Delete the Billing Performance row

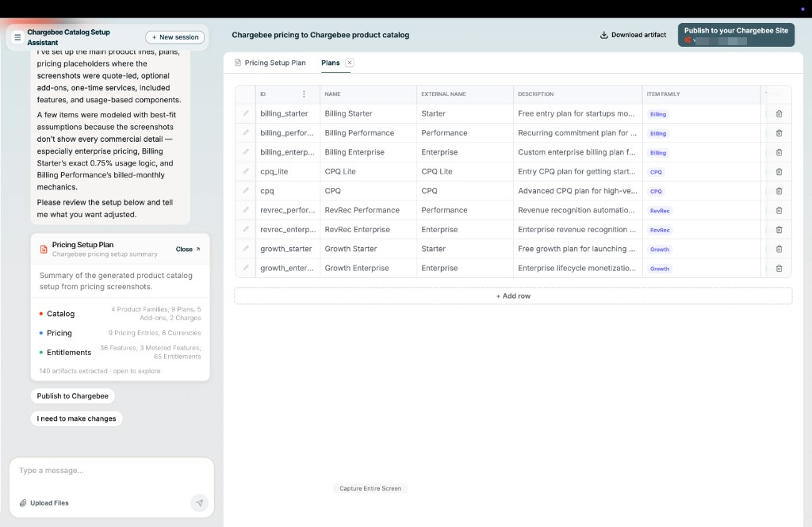tap(779, 133)
